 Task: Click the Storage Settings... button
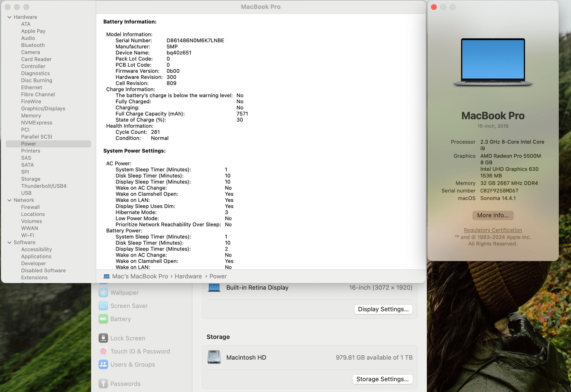click(x=382, y=379)
